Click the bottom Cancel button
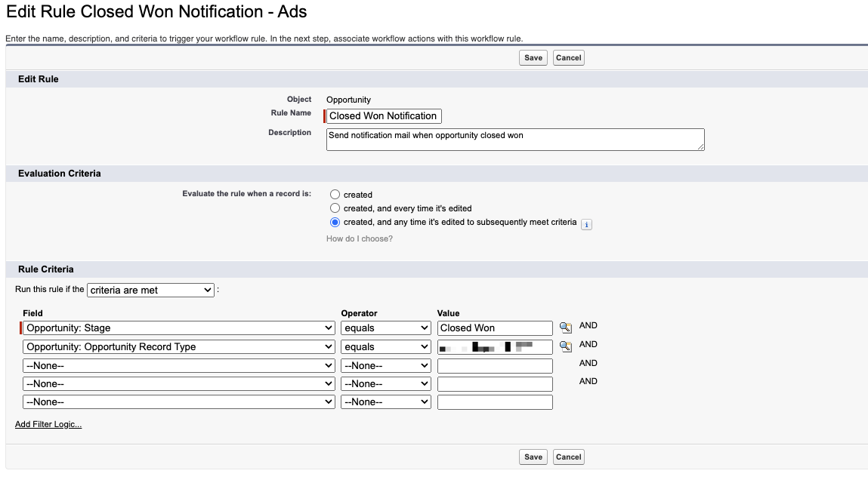This screenshot has width=868, height=483. tap(568, 457)
